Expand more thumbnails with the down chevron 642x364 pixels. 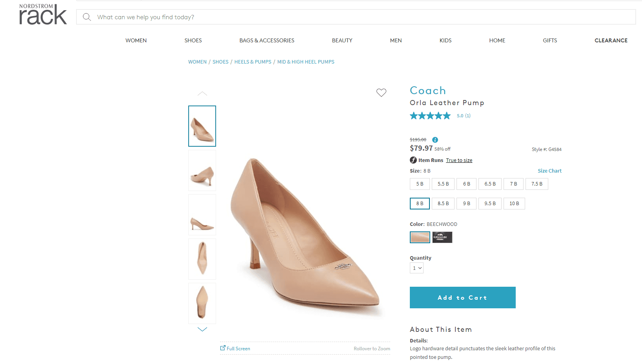coord(202,329)
